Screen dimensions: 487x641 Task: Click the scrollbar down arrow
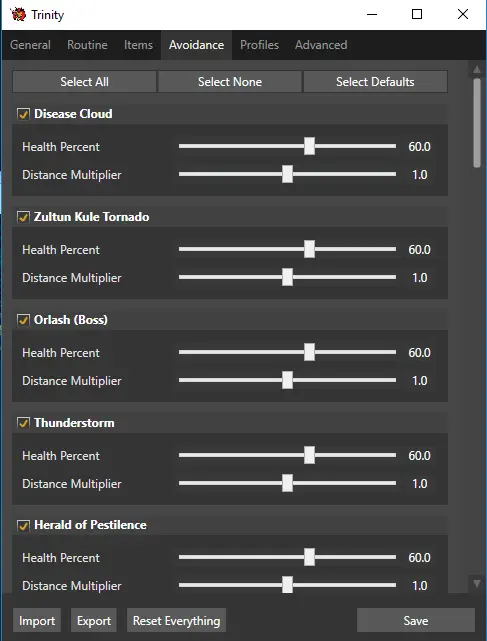[x=477, y=583]
